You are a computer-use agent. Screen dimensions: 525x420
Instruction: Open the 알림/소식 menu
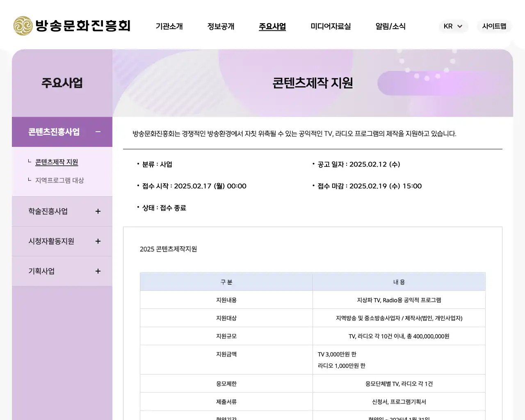(390, 26)
